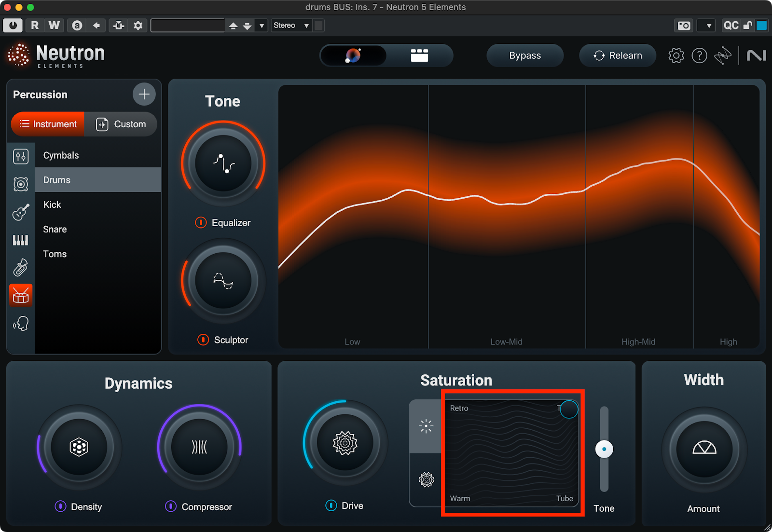Image resolution: width=772 pixels, height=532 pixels.
Task: Select keyboard piano category icon
Action: coord(20,240)
